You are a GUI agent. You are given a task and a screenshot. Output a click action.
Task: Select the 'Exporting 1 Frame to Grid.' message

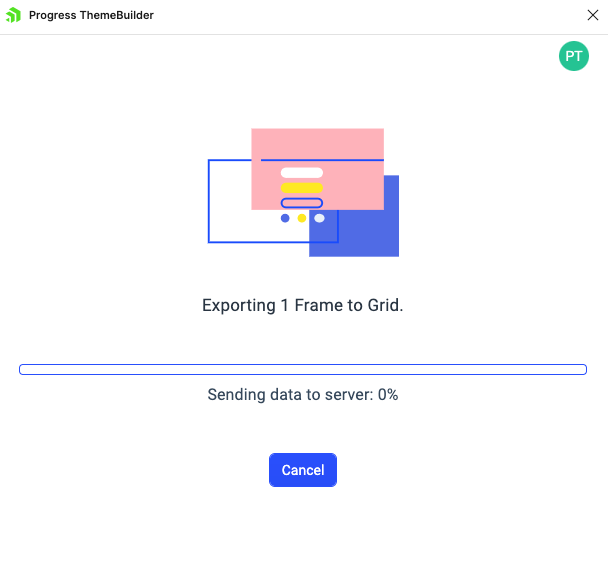303,305
